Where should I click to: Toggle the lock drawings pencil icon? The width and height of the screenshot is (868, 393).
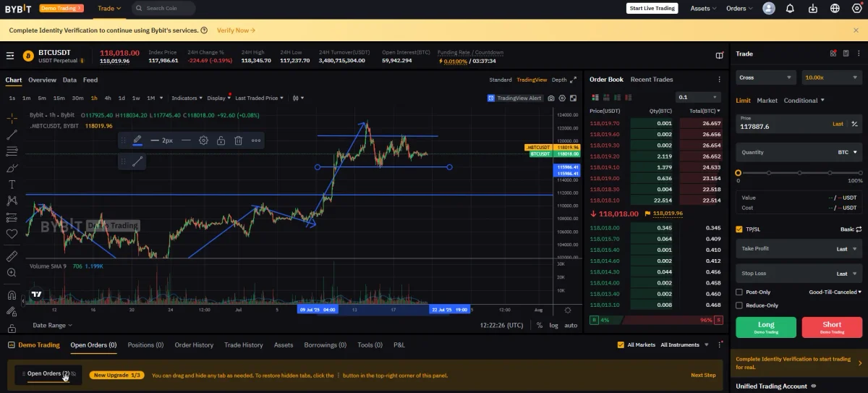click(x=12, y=312)
